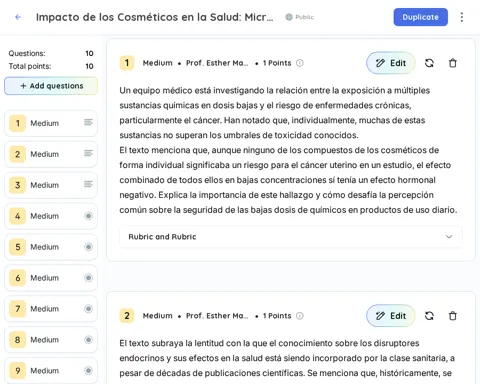Open the points info icon on question 1
Viewport: 480px width, 384px height.
(x=300, y=63)
